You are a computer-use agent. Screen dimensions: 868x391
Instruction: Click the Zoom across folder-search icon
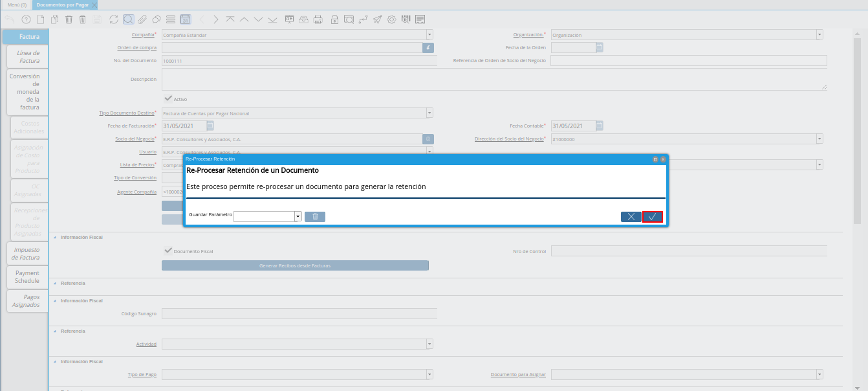pos(349,19)
